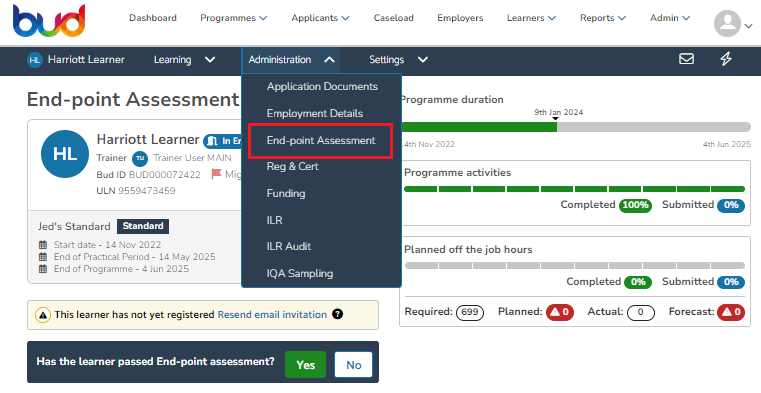Click Resend email invitation link
This screenshot has height=393, width=761.
pyautogui.click(x=272, y=314)
